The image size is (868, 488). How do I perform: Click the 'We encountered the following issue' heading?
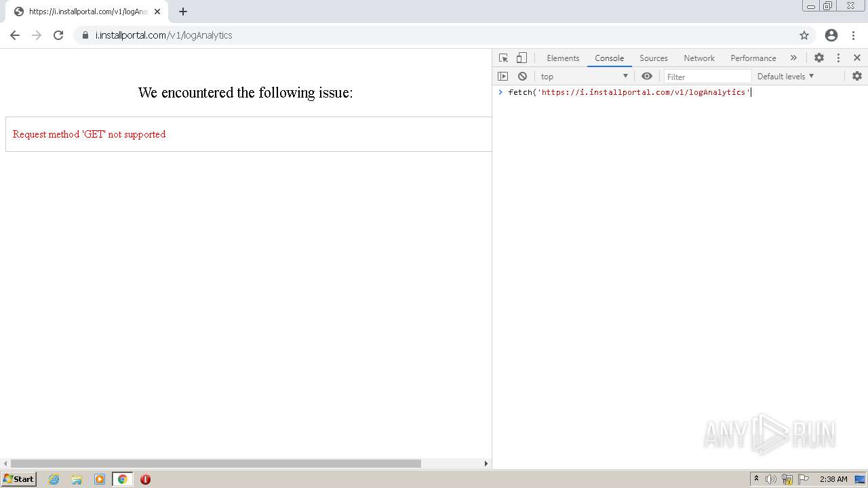(x=245, y=93)
